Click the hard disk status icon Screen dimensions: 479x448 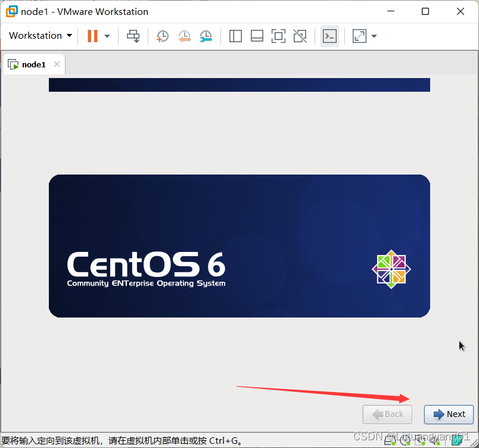click(x=390, y=440)
